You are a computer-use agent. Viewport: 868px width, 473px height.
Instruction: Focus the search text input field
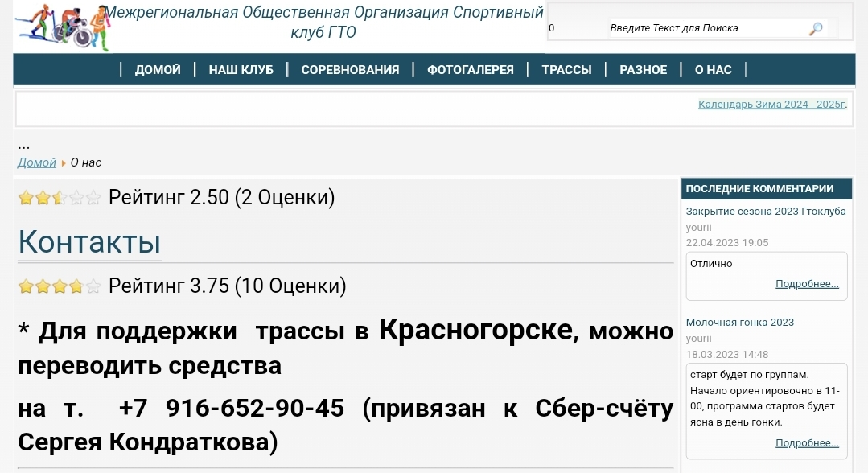pos(707,28)
